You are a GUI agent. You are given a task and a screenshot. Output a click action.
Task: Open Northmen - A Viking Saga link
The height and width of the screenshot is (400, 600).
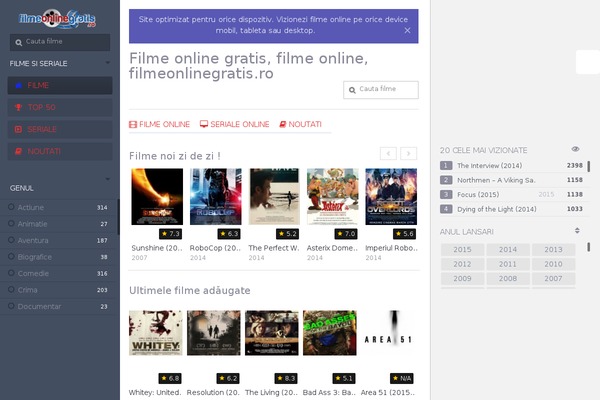point(496,180)
